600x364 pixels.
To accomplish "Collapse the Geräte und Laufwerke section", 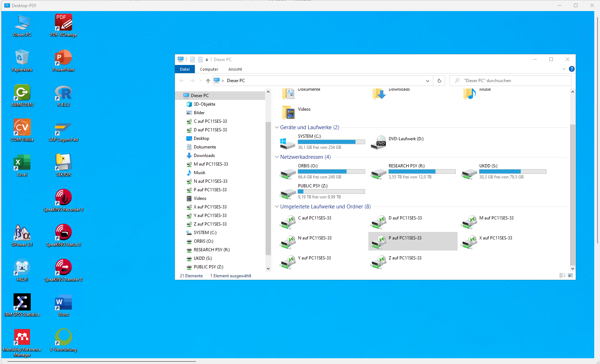I will (x=277, y=127).
